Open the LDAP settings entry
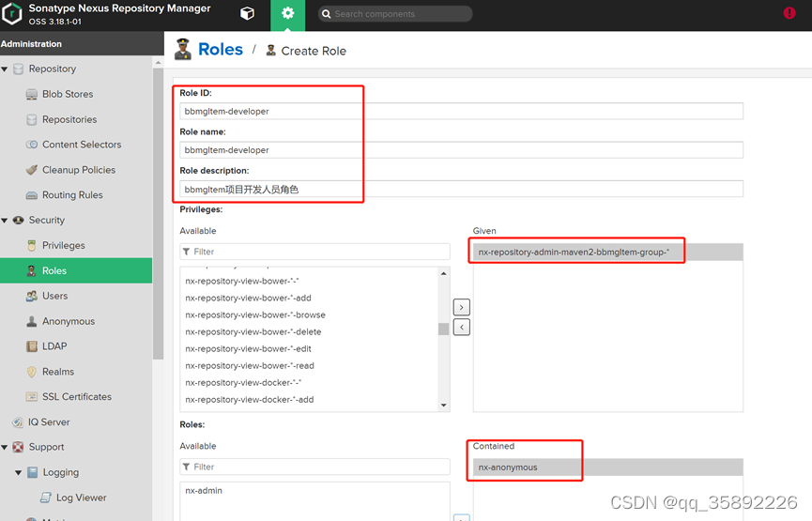 [x=54, y=346]
